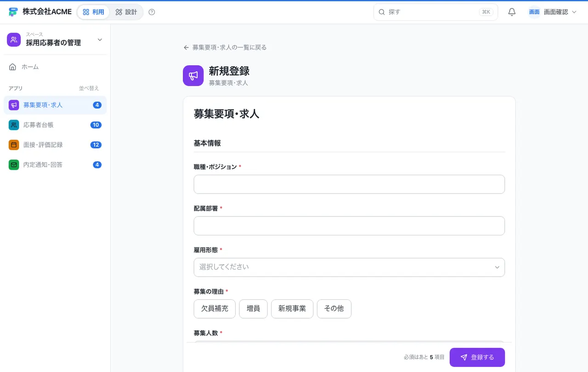Focus the 配属部署 input field
The width and height of the screenshot is (588, 372).
tap(349, 226)
